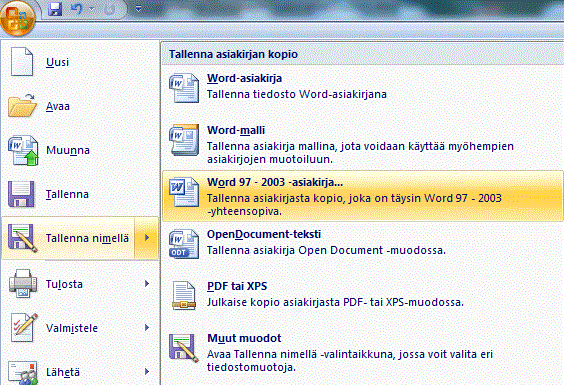Click the purple floppy icon for Tallenna
This screenshot has height=385, width=564.
[x=21, y=194]
